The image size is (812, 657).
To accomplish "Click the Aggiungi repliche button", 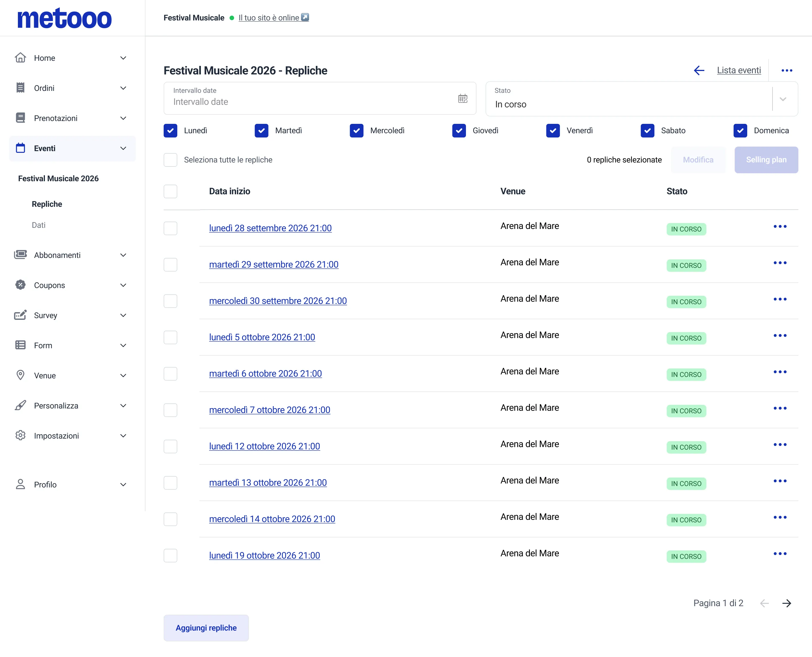I will [206, 628].
